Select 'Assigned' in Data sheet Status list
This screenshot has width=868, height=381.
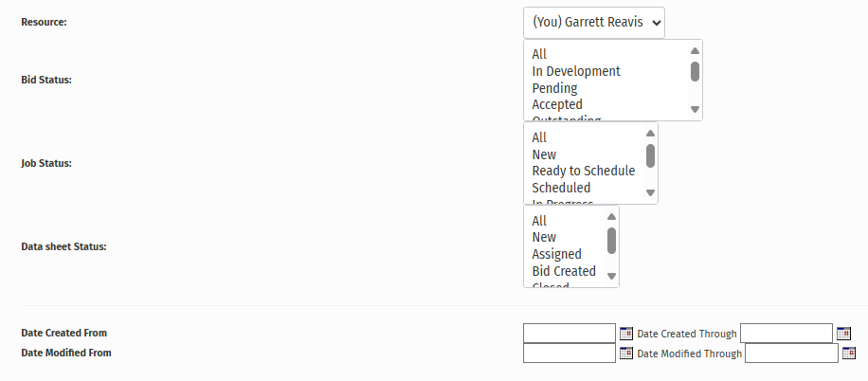point(556,254)
